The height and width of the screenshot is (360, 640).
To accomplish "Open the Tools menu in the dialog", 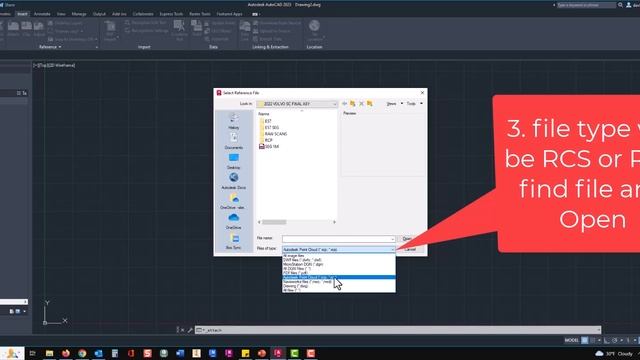I will [x=414, y=104].
